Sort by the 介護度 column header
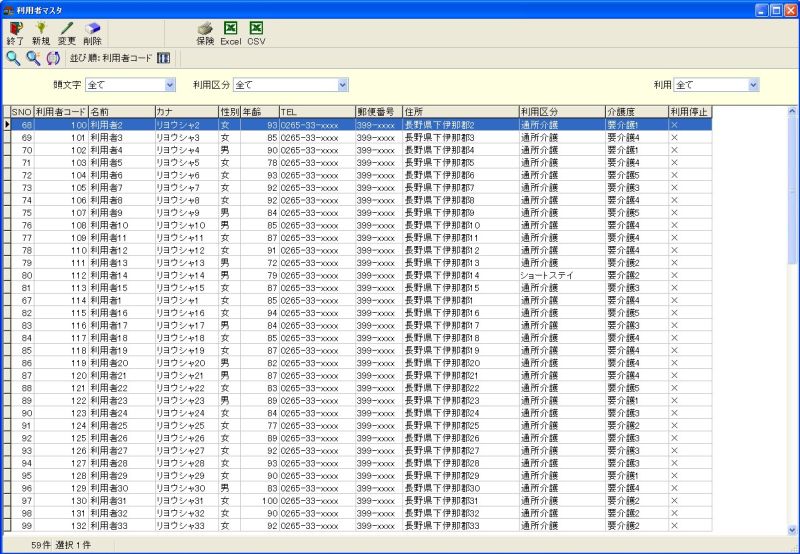The height and width of the screenshot is (554, 800). click(637, 112)
